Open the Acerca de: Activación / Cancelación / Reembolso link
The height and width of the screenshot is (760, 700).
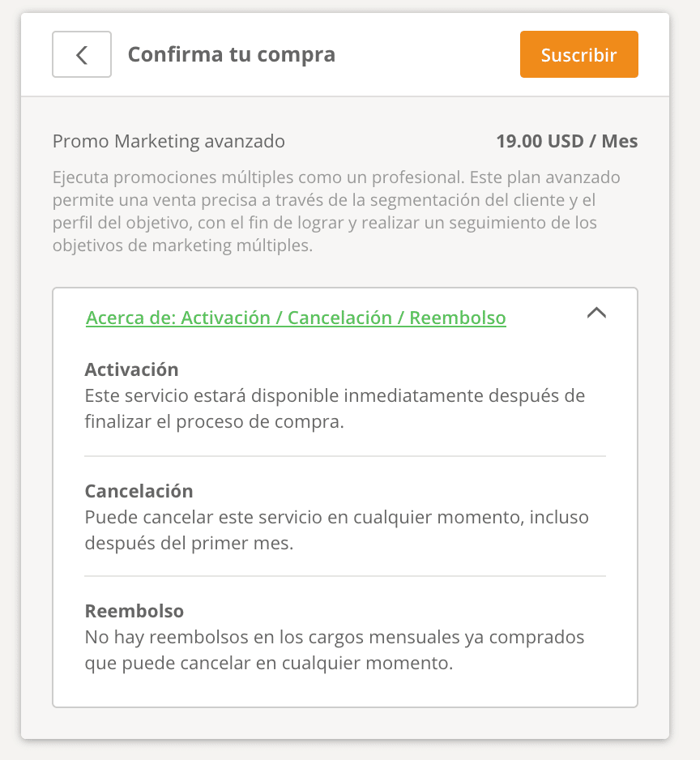pyautogui.click(x=296, y=318)
